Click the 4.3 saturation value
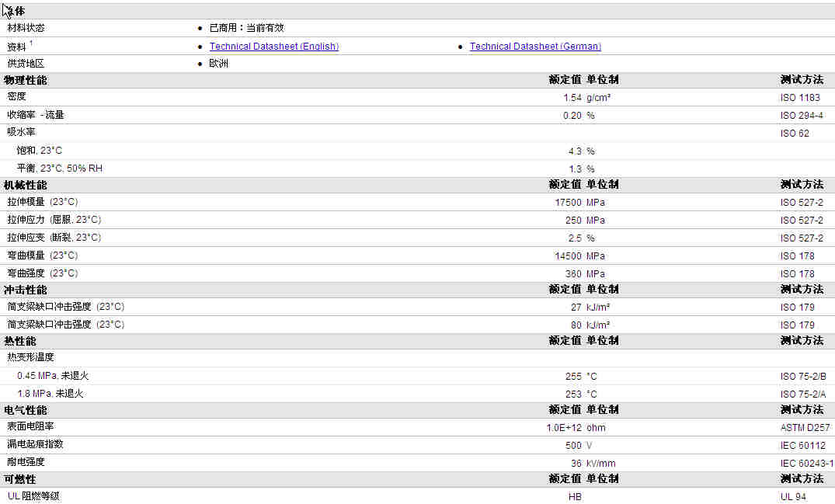Image resolution: width=835 pixels, height=504 pixels. point(575,151)
